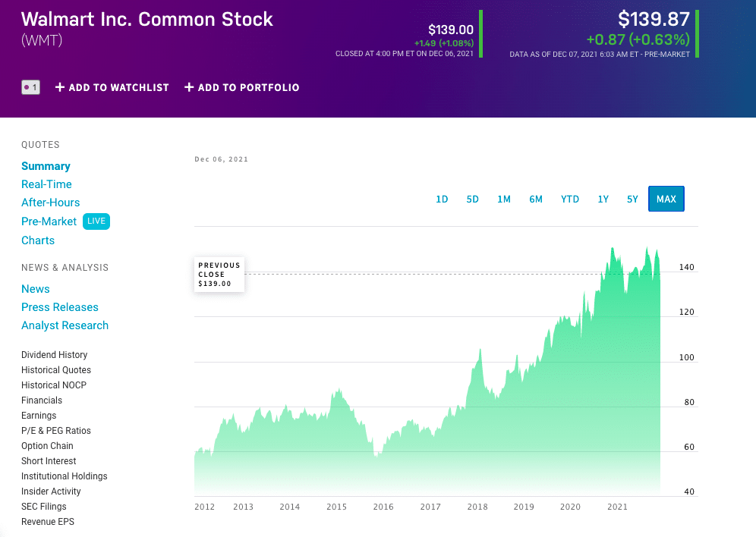Open Revenue EPS

point(48,522)
